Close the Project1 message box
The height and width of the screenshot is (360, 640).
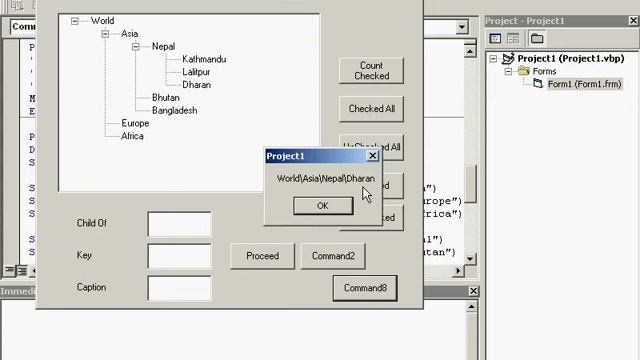373,156
